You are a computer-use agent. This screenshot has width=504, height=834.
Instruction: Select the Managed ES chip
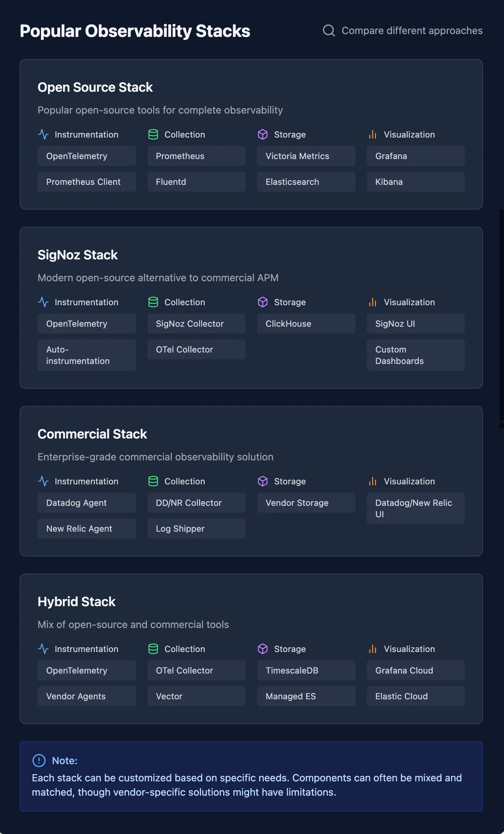306,696
